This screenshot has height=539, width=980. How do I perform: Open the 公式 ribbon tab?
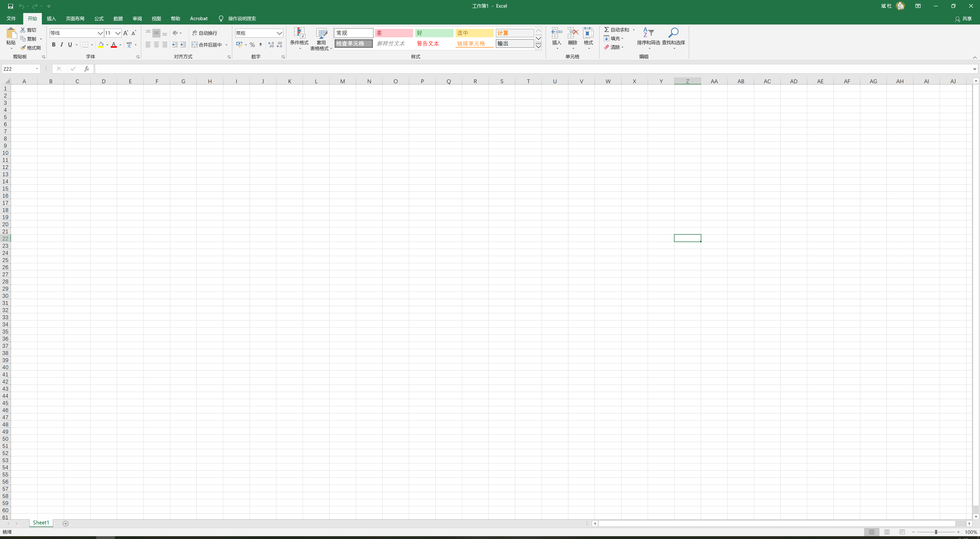click(x=99, y=19)
